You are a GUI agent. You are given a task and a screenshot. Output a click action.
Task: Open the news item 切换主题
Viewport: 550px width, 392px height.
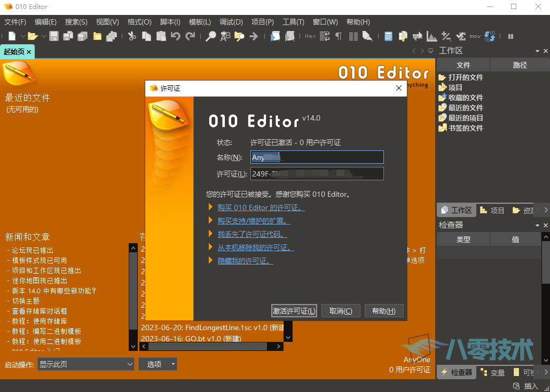(x=26, y=301)
